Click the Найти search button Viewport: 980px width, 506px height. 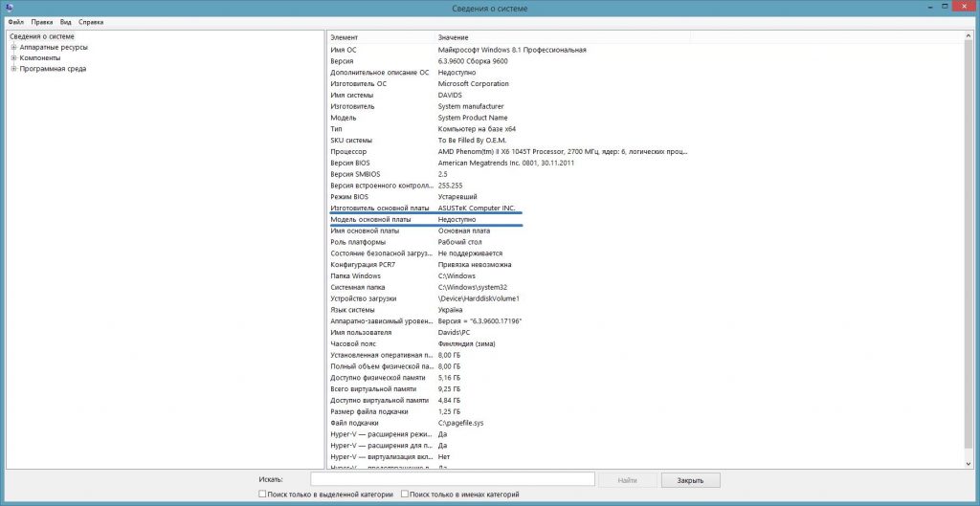(x=627, y=479)
